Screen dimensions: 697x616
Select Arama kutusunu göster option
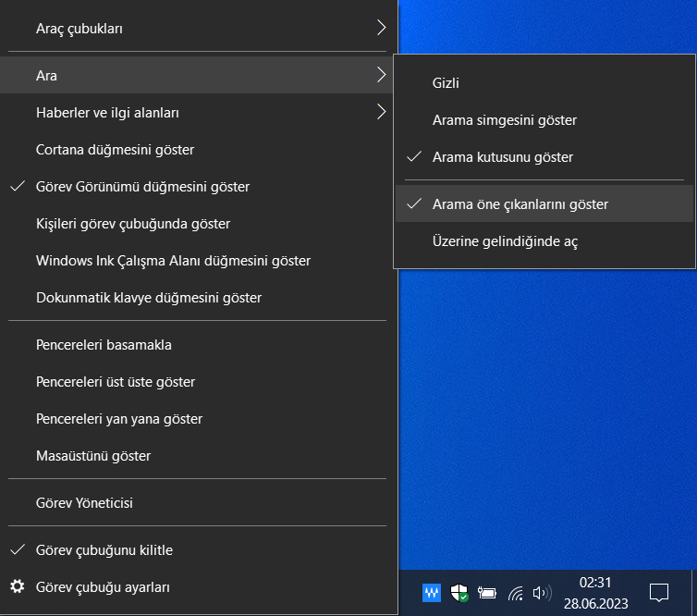[544, 156]
